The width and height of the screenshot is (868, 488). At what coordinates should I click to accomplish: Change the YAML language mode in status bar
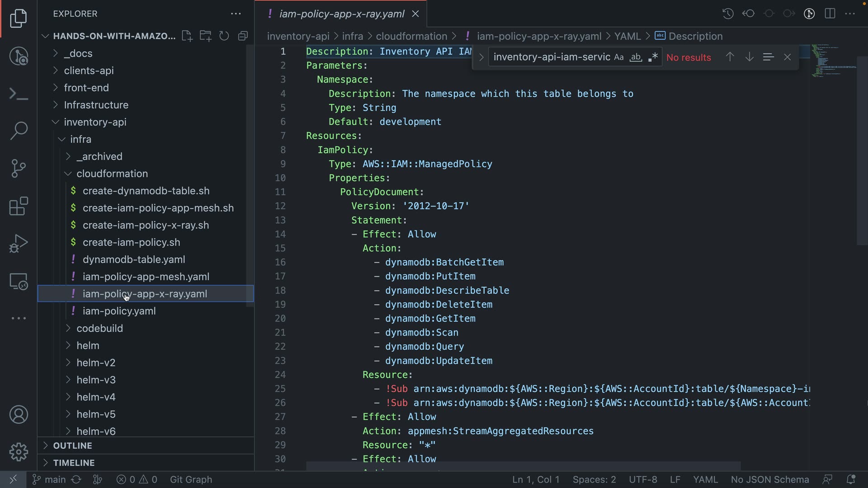coord(705,479)
